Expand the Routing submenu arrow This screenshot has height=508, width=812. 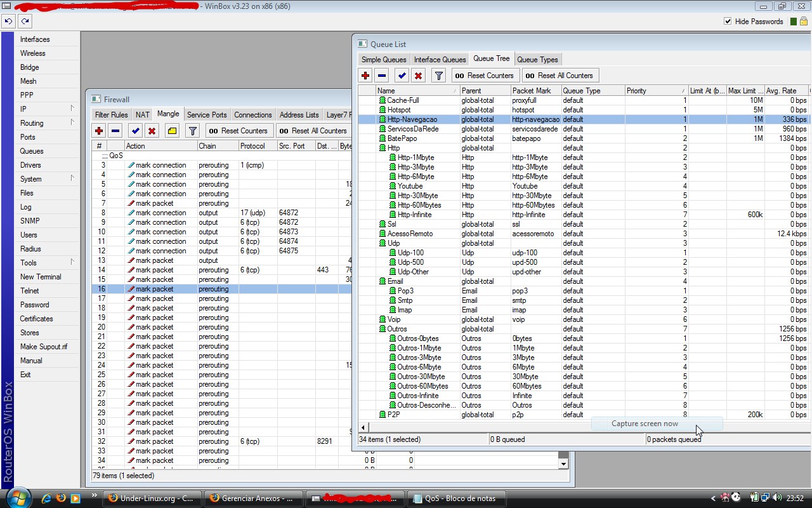(72, 123)
